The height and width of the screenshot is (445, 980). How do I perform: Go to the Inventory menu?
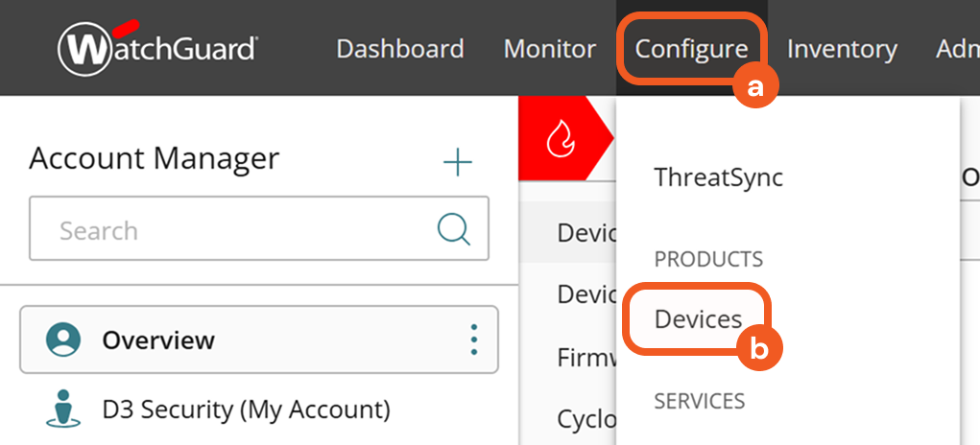842,49
